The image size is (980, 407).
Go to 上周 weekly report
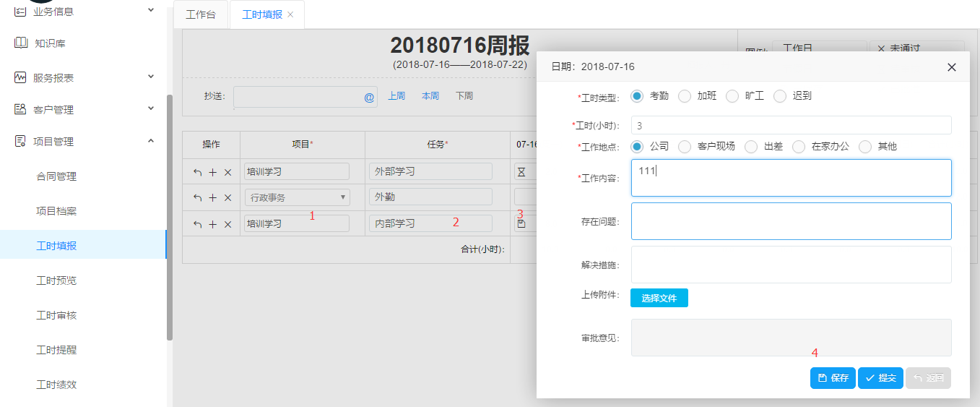click(x=396, y=96)
